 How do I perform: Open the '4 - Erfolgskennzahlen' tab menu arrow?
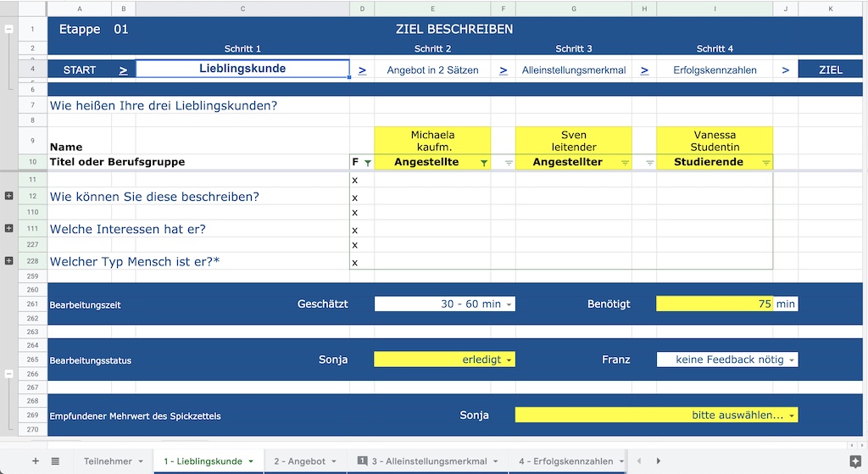tap(621, 461)
